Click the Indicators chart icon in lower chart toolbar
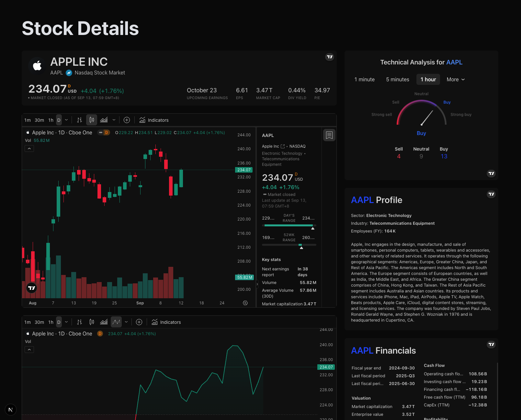This screenshot has width=521, height=420. tap(154, 322)
